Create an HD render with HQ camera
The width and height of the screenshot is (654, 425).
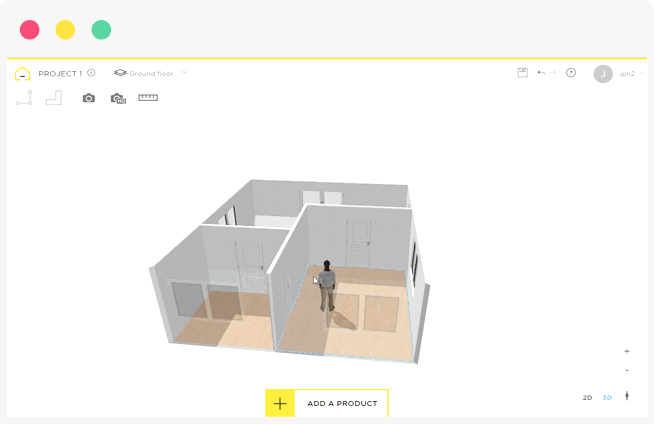click(118, 98)
